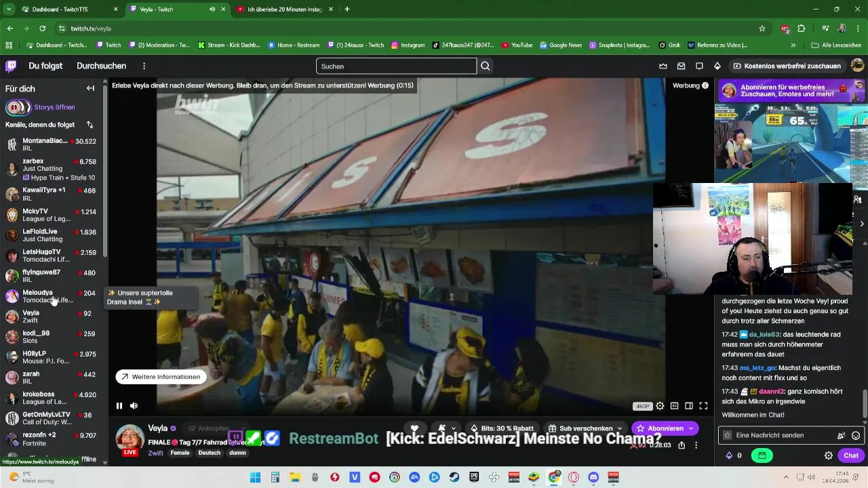
Task: Open a new browser tab with plus button
Action: click(347, 9)
